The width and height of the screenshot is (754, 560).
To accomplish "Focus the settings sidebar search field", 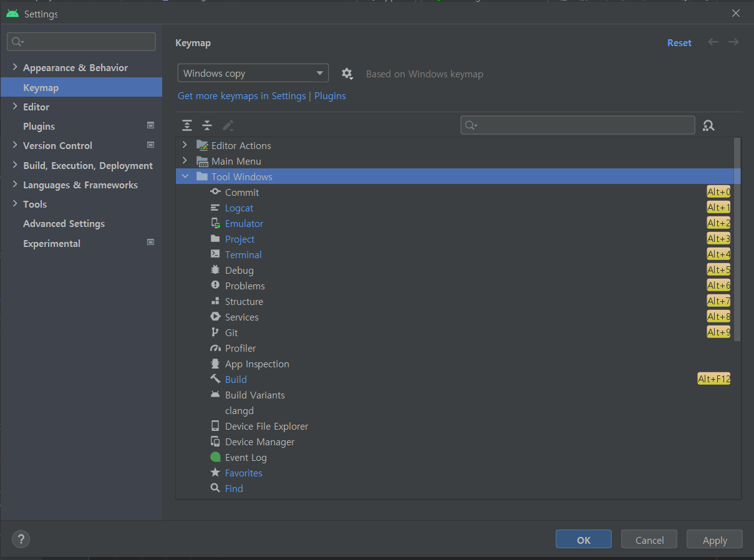I will (x=81, y=42).
